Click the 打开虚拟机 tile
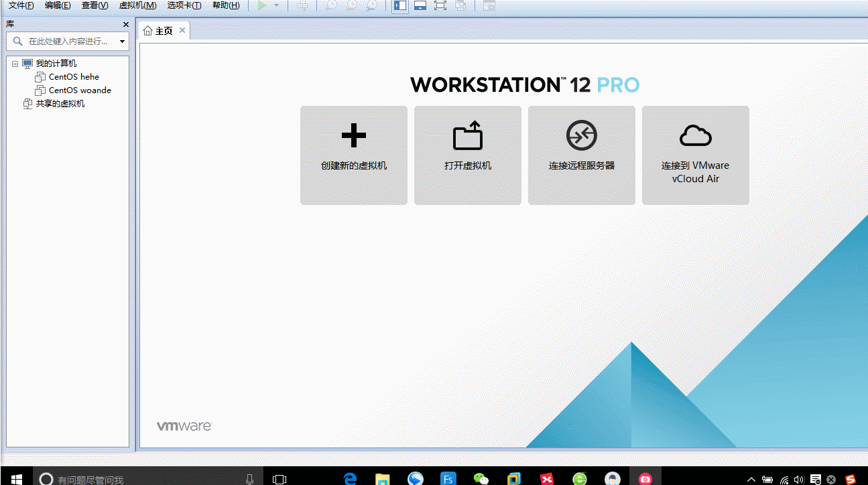The width and height of the screenshot is (868, 485). pos(468,155)
